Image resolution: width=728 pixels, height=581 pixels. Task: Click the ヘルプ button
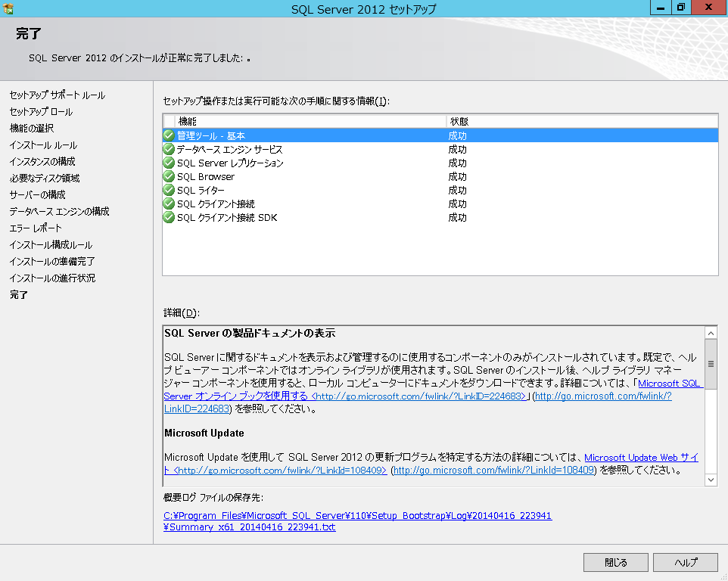686,562
